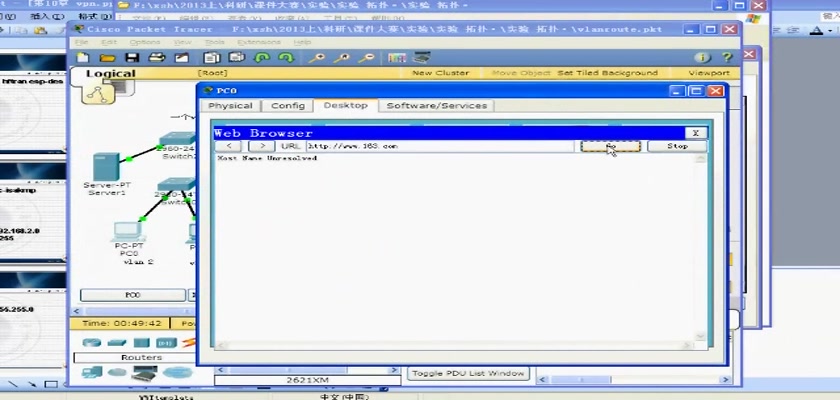Open help with the question mark icon
This screenshot has width=840, height=400.
click(x=727, y=58)
